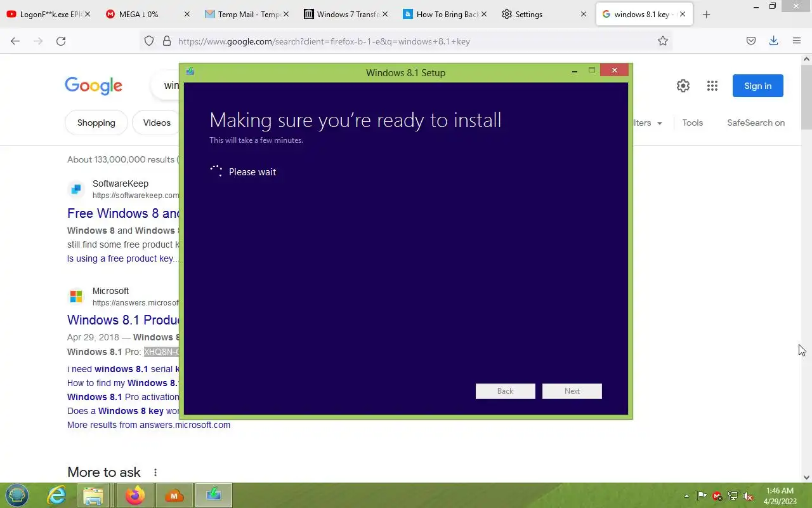Click the muted volume tray icon
The width and height of the screenshot is (812, 508).
[x=748, y=496]
